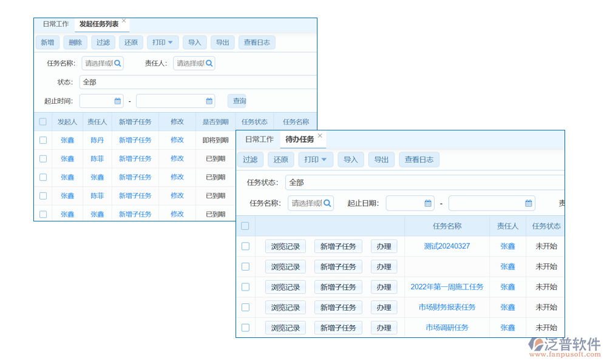Open calendar icon of 起止时间 end date

coord(209,101)
